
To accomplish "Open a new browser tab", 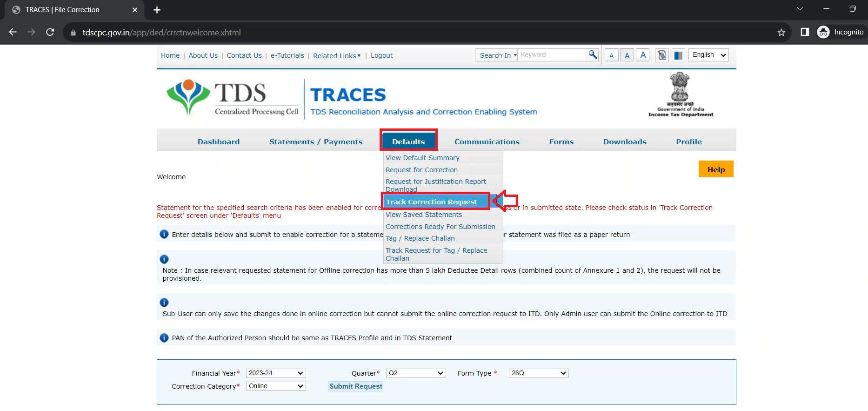I will click(x=157, y=10).
